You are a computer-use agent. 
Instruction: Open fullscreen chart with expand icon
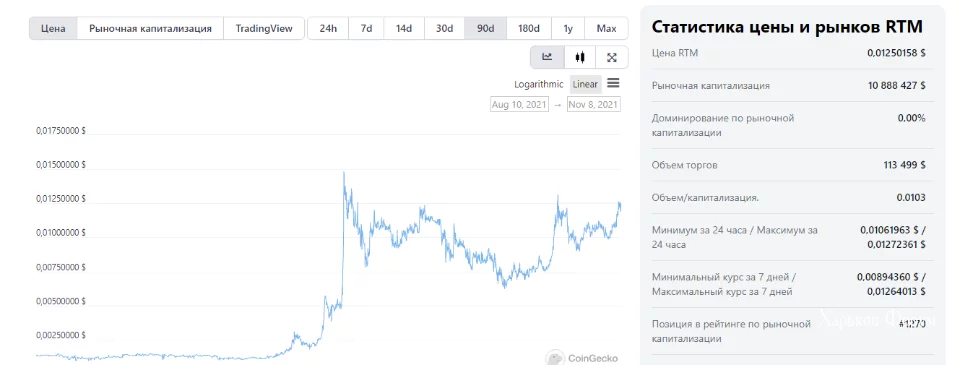[x=611, y=57]
